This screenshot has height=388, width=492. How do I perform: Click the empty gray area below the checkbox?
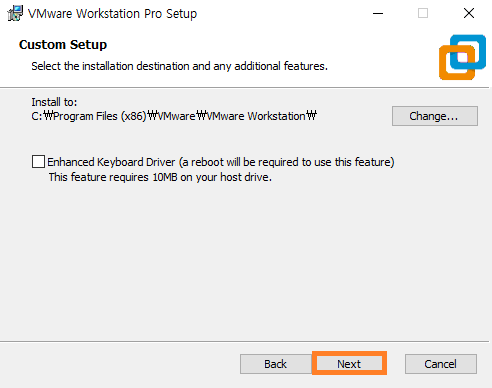coord(246,260)
